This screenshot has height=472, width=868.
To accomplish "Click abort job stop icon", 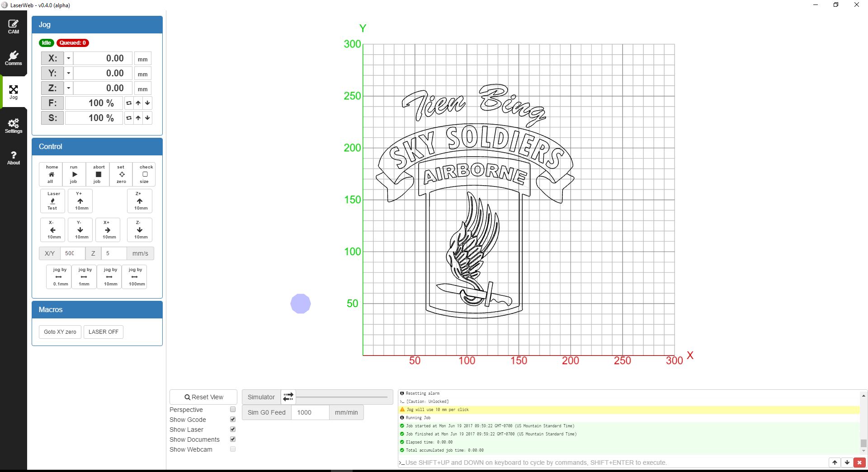I will tap(98, 174).
